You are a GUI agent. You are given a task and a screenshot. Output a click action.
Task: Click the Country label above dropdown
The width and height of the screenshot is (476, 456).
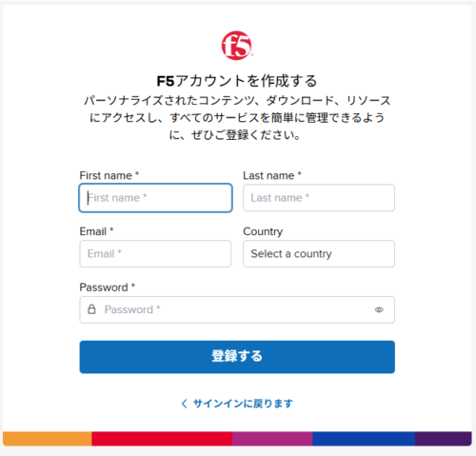coord(263,231)
